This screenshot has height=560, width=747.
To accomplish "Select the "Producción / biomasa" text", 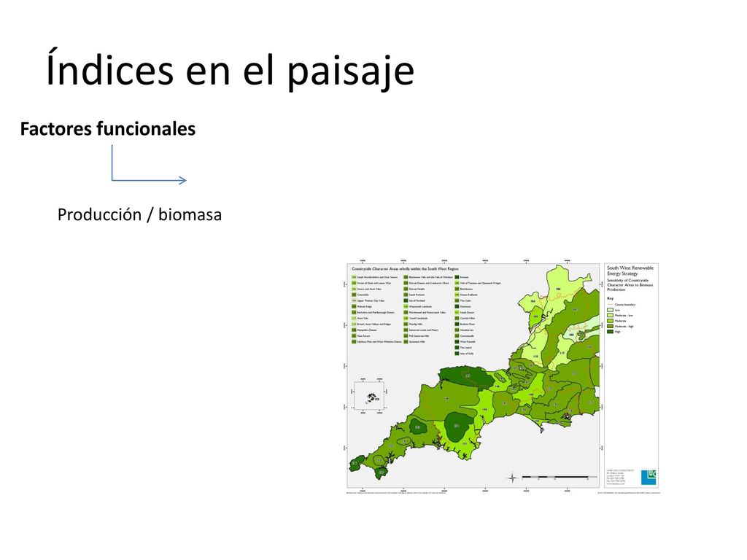I will click(139, 215).
